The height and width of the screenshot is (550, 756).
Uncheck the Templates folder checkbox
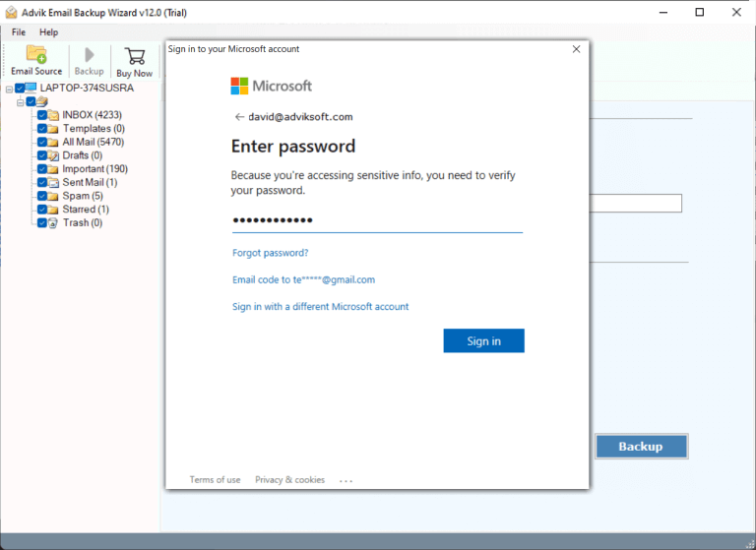[41, 129]
